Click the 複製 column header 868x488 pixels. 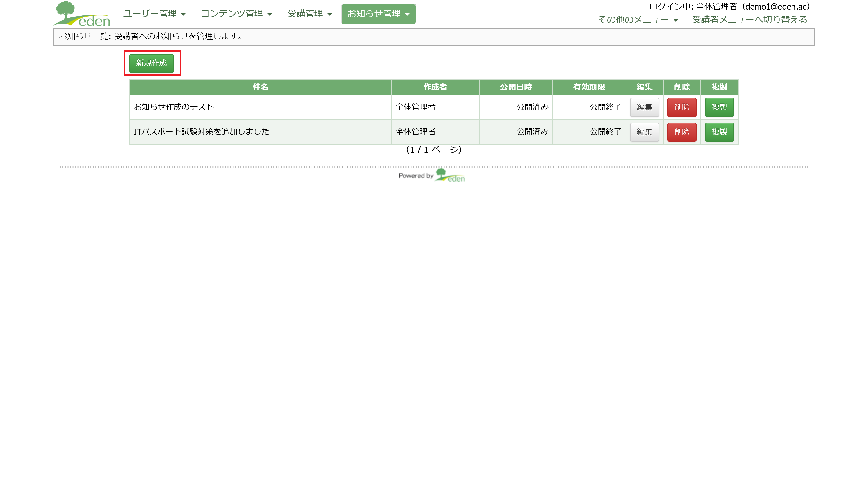pyautogui.click(x=719, y=87)
